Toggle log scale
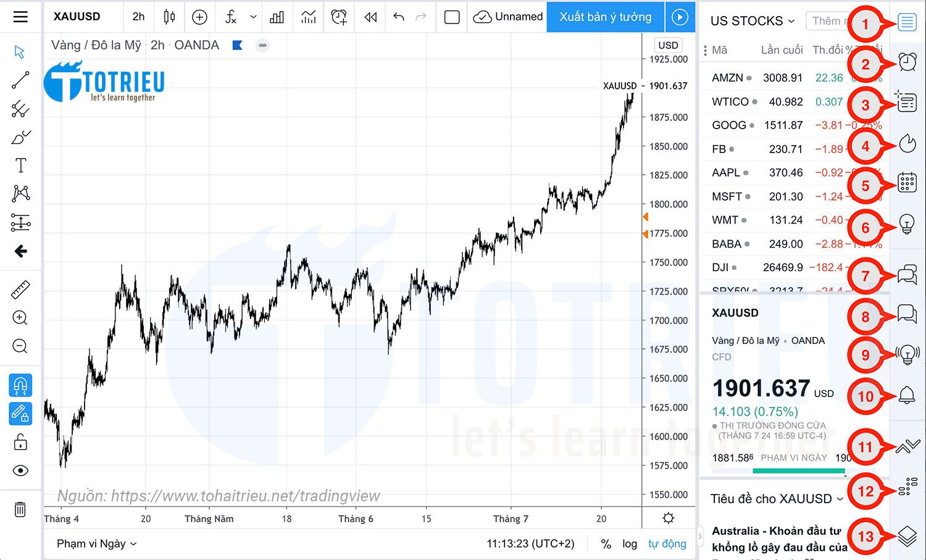This screenshot has width=926, height=560. 630,544
